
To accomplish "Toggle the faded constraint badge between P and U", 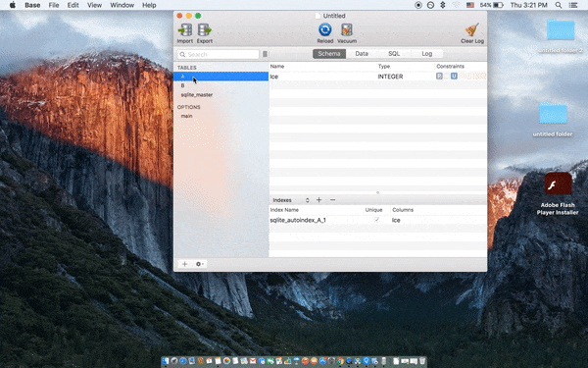I will pos(447,77).
